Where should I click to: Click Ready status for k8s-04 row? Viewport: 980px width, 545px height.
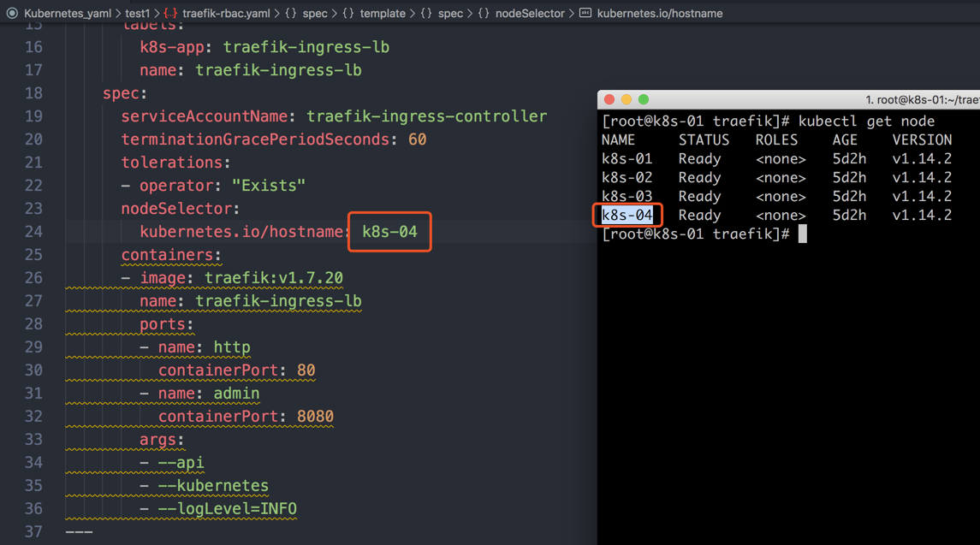(699, 215)
